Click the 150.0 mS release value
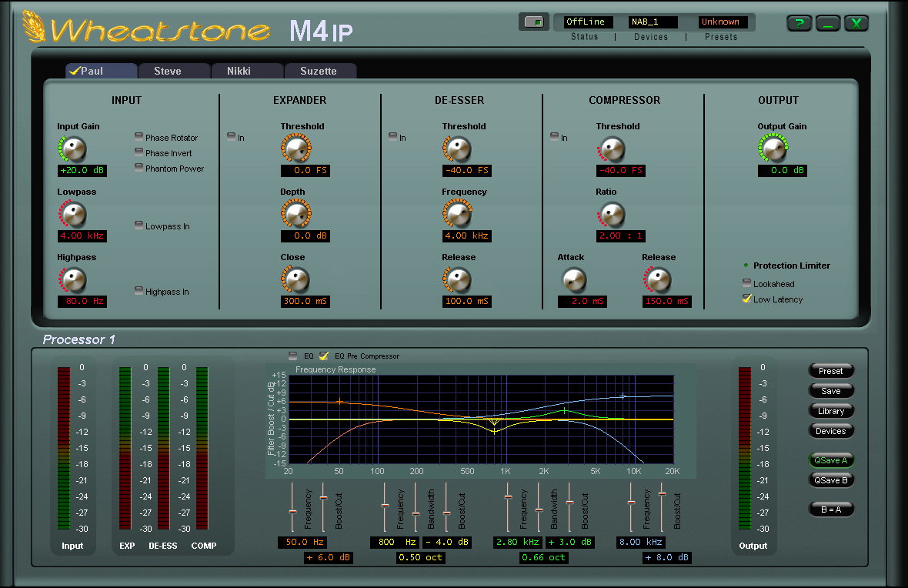 point(667,301)
